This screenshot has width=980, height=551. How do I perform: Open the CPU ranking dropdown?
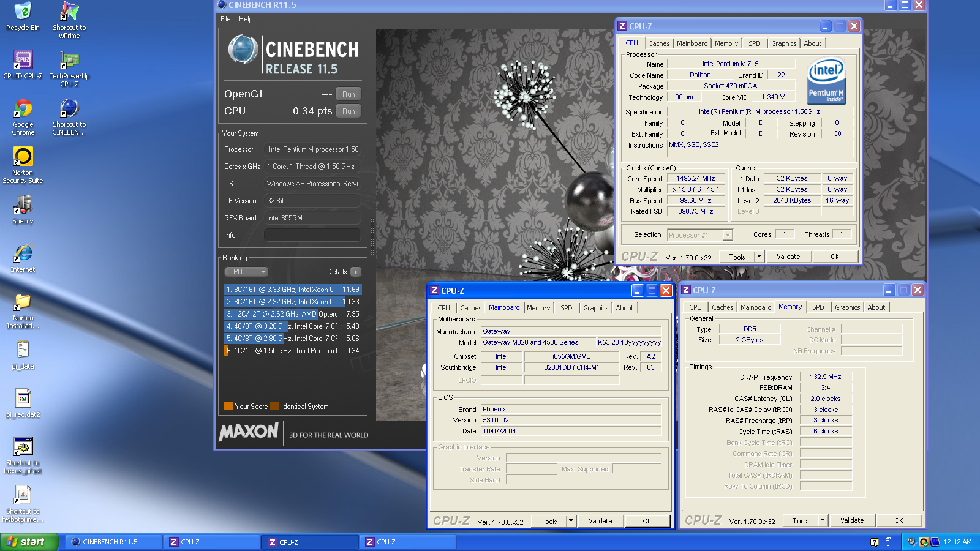coord(247,272)
